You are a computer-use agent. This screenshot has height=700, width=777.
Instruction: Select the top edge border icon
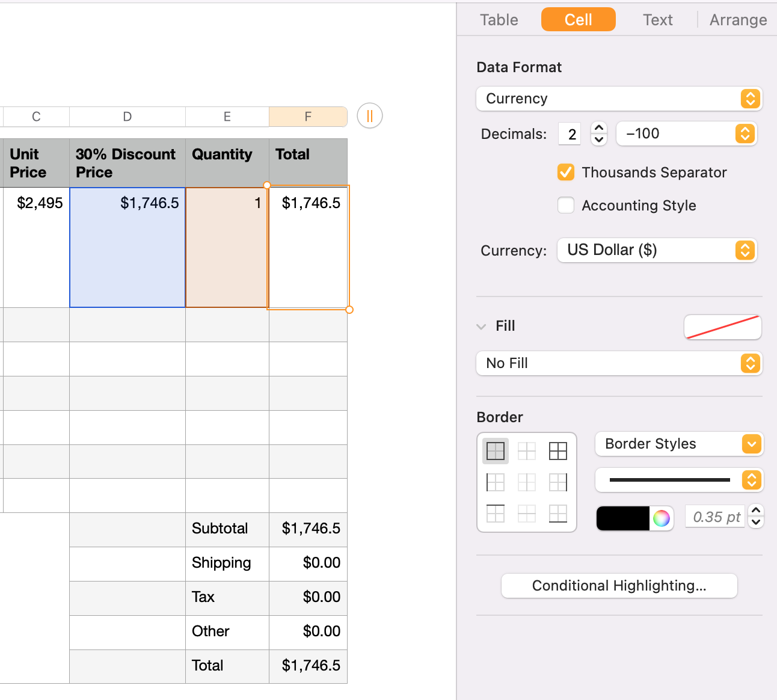pyautogui.click(x=496, y=514)
